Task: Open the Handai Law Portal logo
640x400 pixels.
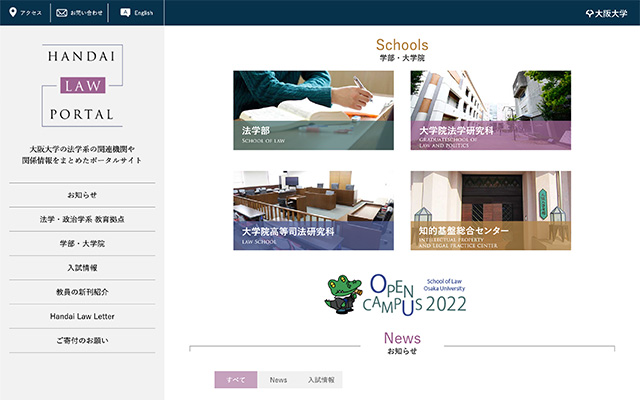Action: click(x=82, y=85)
